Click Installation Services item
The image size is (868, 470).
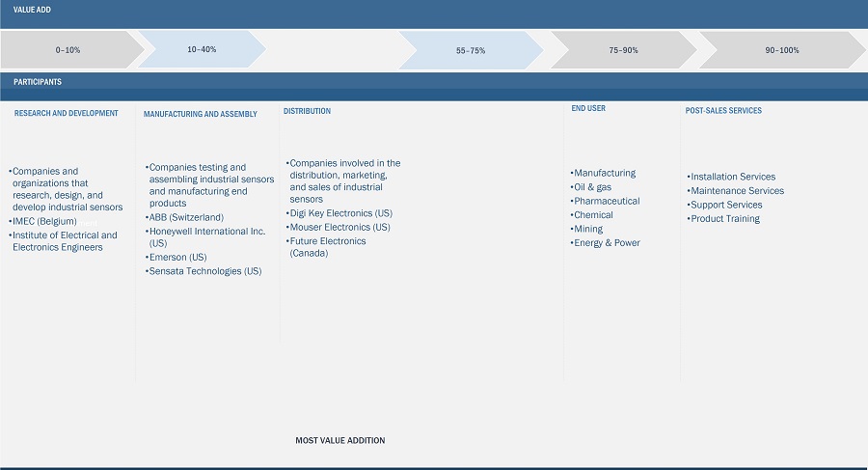click(732, 178)
